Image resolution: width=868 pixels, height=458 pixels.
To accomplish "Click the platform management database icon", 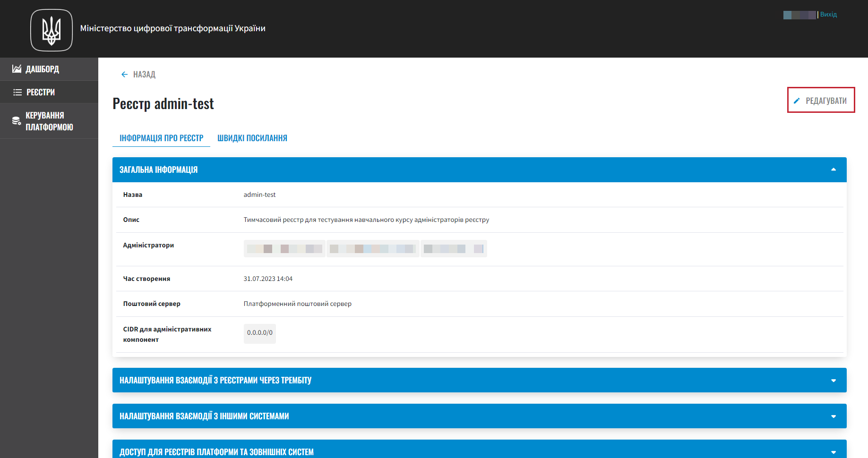I will pyautogui.click(x=17, y=121).
